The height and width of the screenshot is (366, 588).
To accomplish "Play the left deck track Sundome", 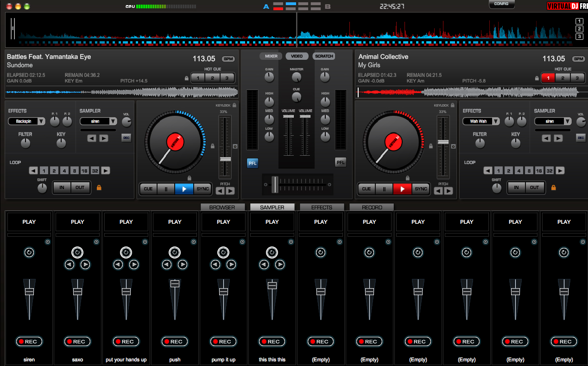I will click(184, 189).
